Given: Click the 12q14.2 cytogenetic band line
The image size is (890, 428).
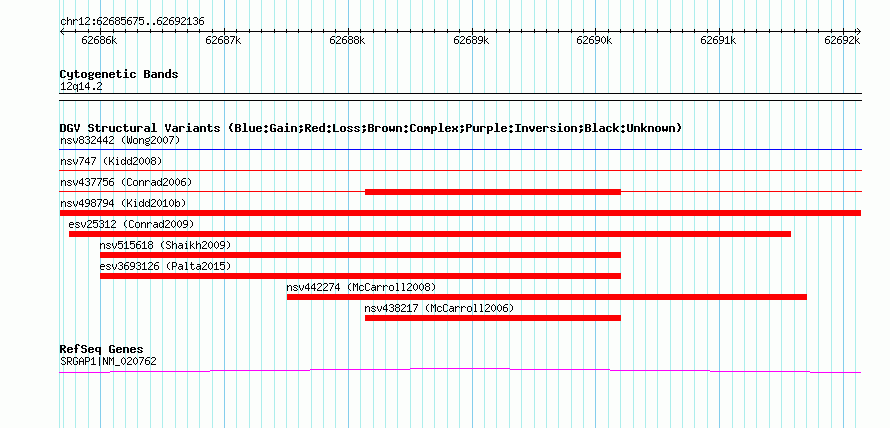Looking at the screenshot, I should tap(460, 97).
